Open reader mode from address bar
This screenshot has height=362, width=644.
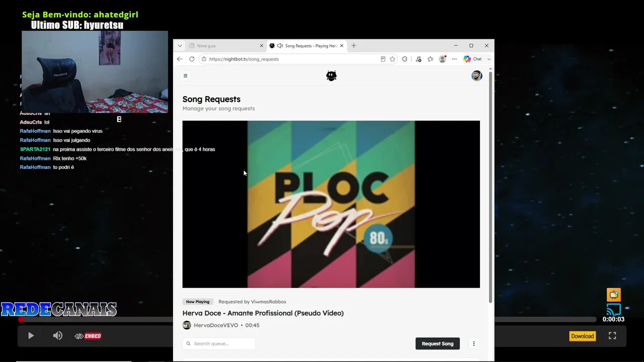coord(383,59)
